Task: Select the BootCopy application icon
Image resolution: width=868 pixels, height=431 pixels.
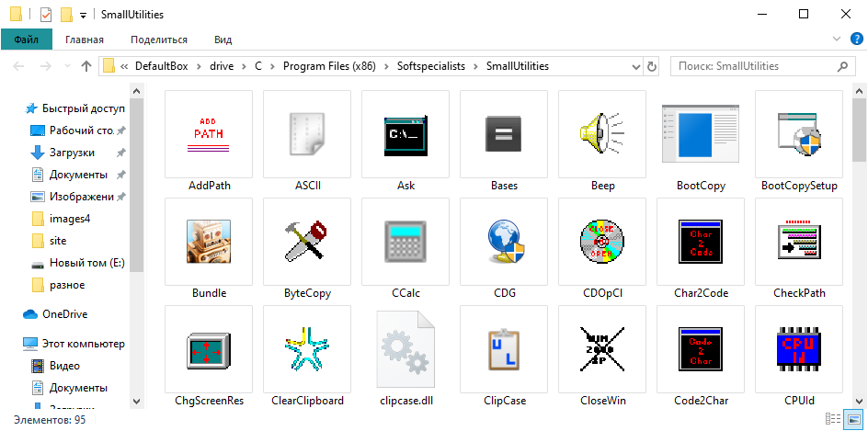Action: click(x=701, y=134)
